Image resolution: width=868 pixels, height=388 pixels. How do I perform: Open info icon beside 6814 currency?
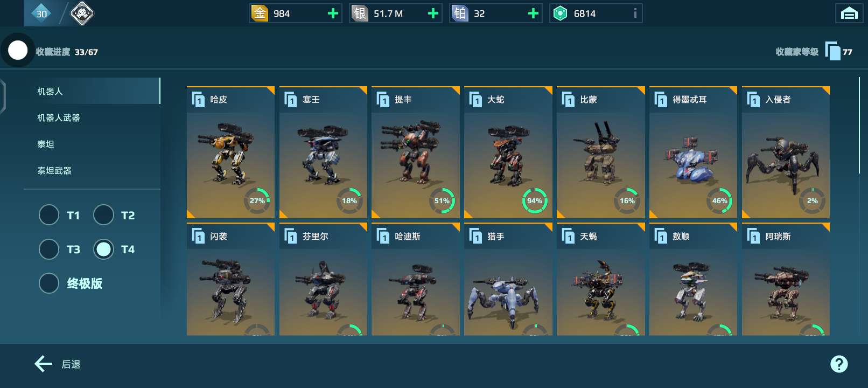(x=635, y=13)
